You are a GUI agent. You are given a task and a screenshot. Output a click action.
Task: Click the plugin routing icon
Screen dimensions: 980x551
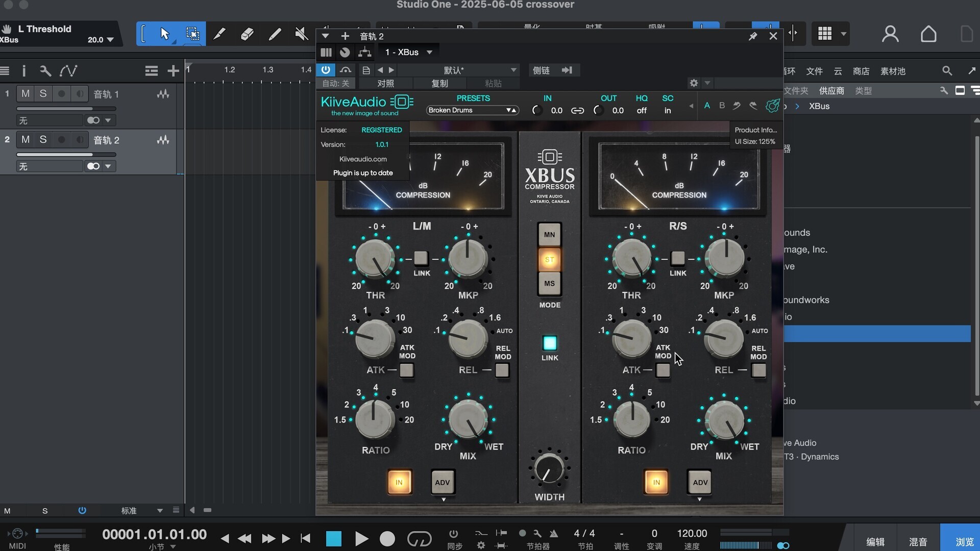coord(364,52)
